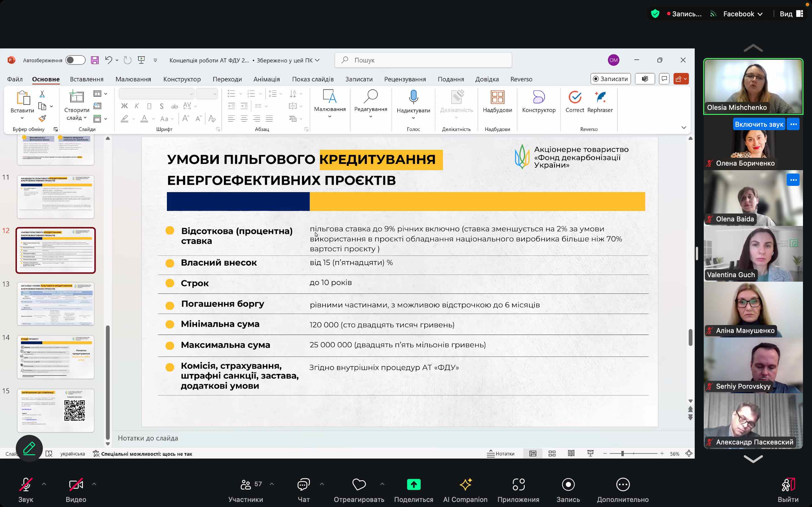
Task: Click the zoom level slider handle
Action: tap(622, 453)
